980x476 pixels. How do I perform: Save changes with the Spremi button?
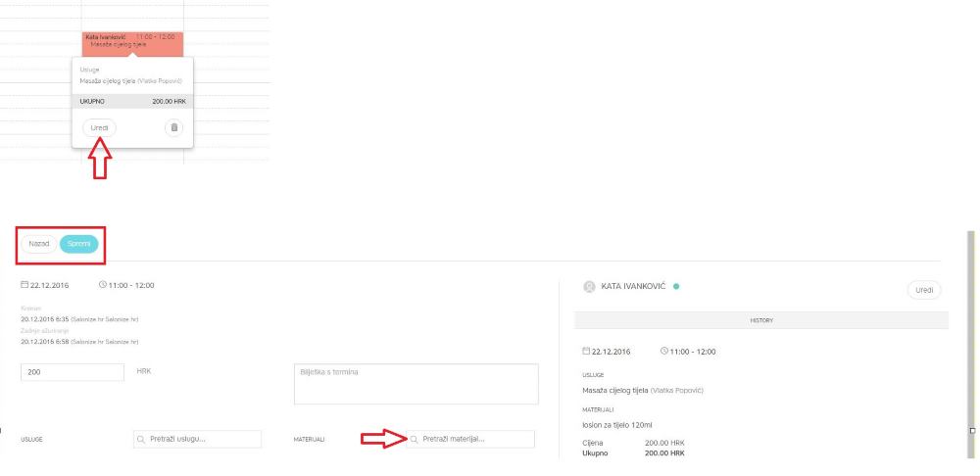click(x=78, y=243)
